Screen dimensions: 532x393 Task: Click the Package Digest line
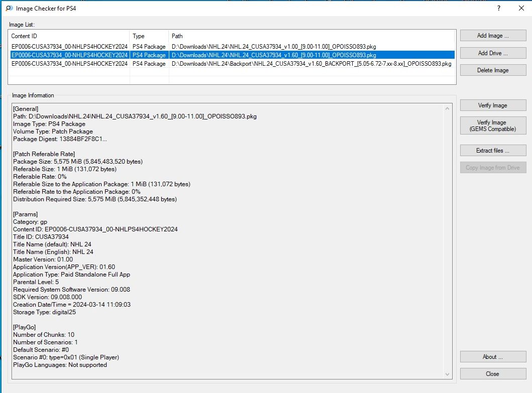point(60,139)
